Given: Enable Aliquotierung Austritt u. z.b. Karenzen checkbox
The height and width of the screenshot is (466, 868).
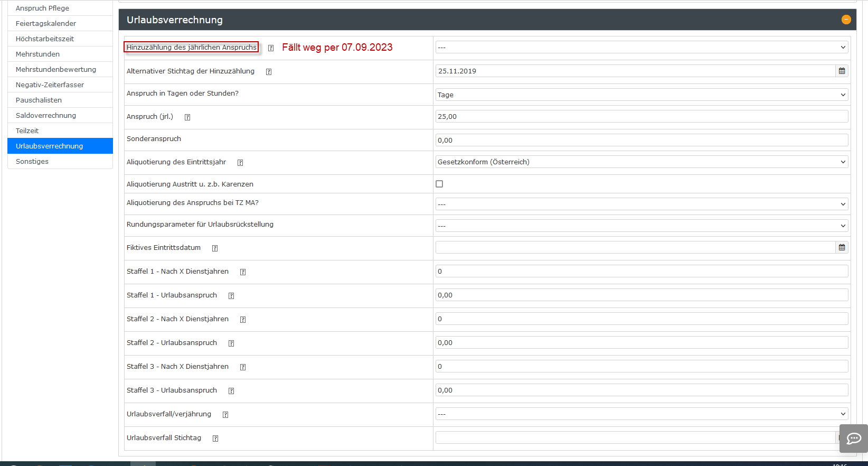Looking at the screenshot, I should [x=439, y=184].
